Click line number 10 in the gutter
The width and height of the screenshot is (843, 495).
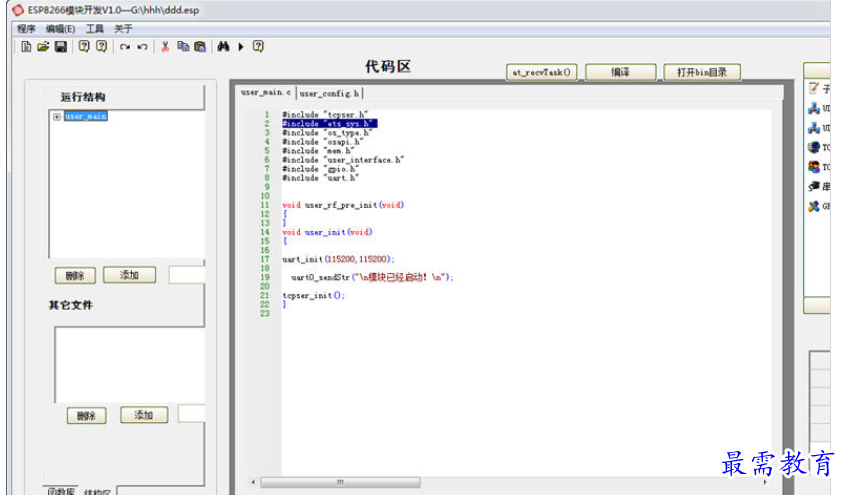pos(265,196)
